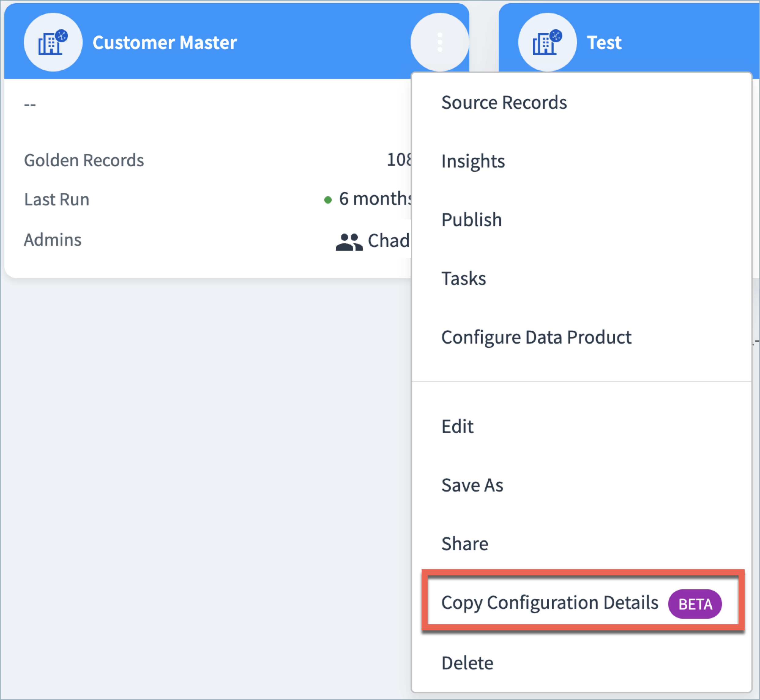760x700 pixels.
Task: Click the Admins people group icon
Action: (x=349, y=242)
